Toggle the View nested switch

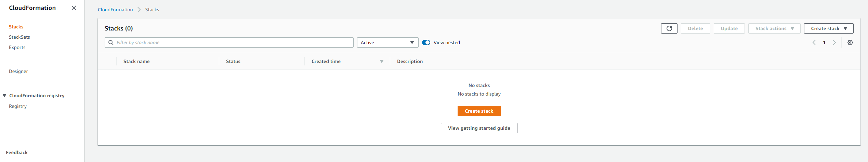pyautogui.click(x=426, y=42)
